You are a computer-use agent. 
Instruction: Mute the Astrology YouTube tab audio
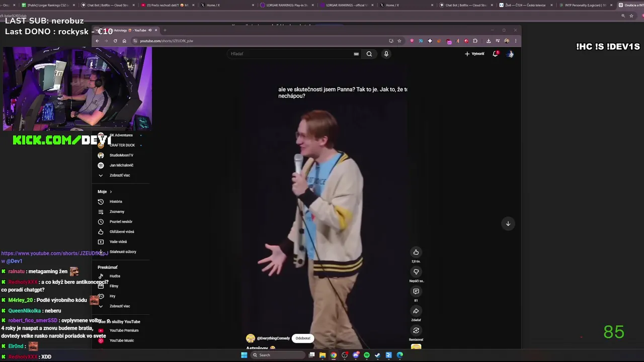tap(150, 30)
